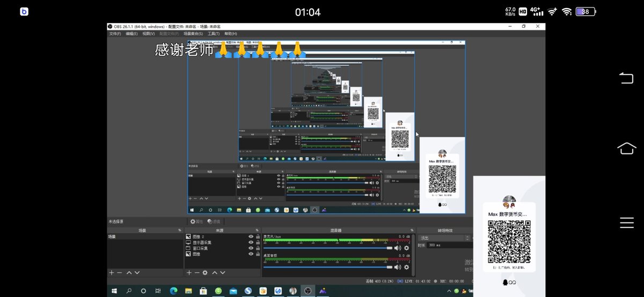This screenshot has width=644, height=297.
Task: Switch to OBS Studio taskbar icon
Action: pos(308,291)
